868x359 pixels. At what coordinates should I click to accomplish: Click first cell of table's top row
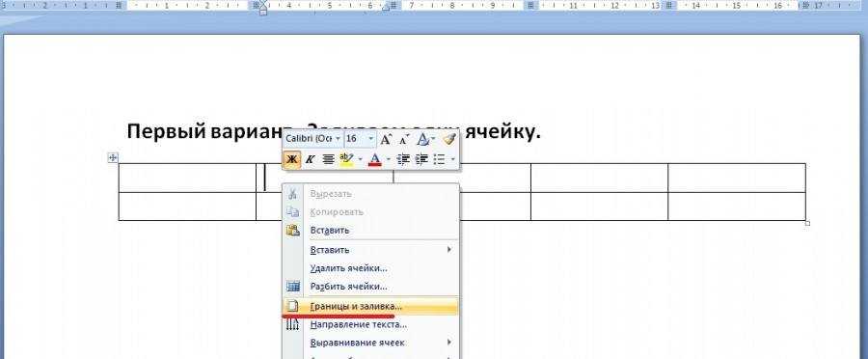click(x=187, y=178)
